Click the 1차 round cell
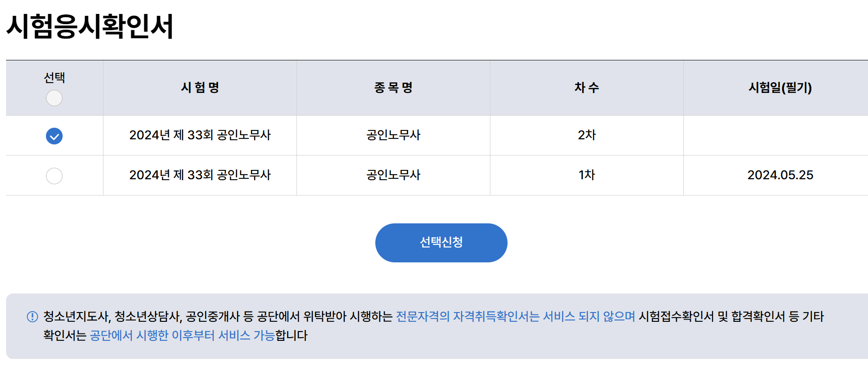 tap(587, 175)
